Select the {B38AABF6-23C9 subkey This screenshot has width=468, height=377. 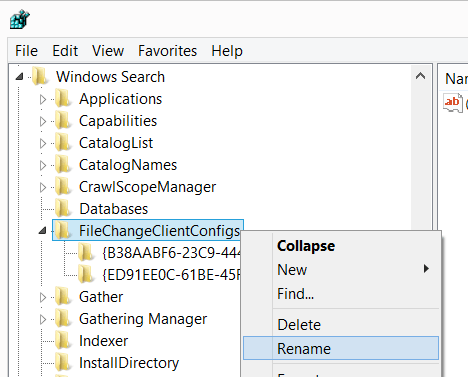171,253
